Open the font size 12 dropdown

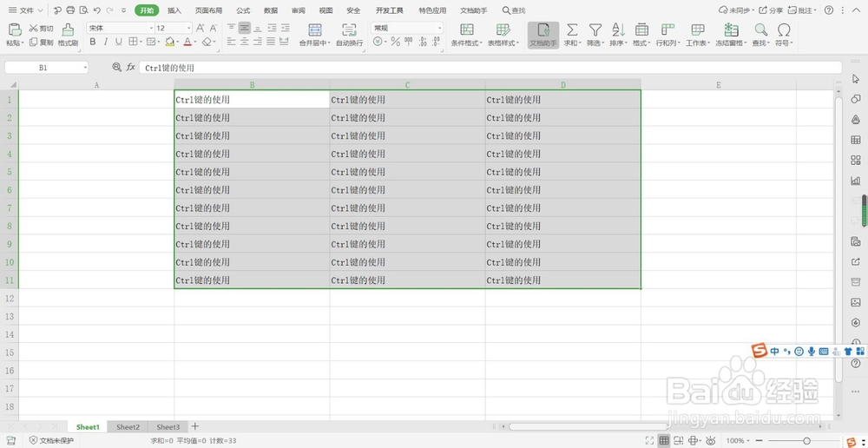(x=188, y=29)
